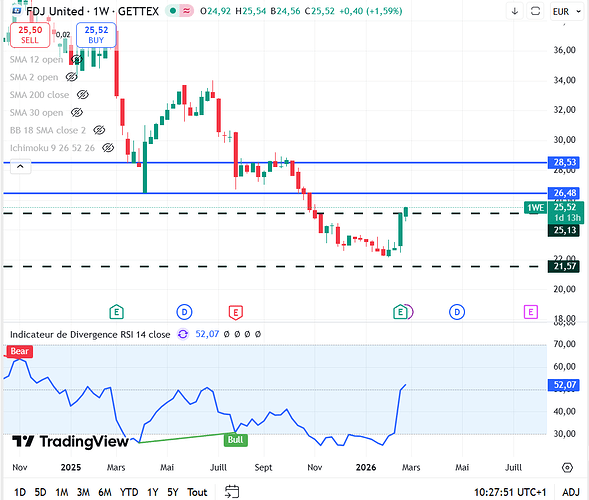
Task: Click the SMA 12 open indicator name
Action: click(36, 59)
